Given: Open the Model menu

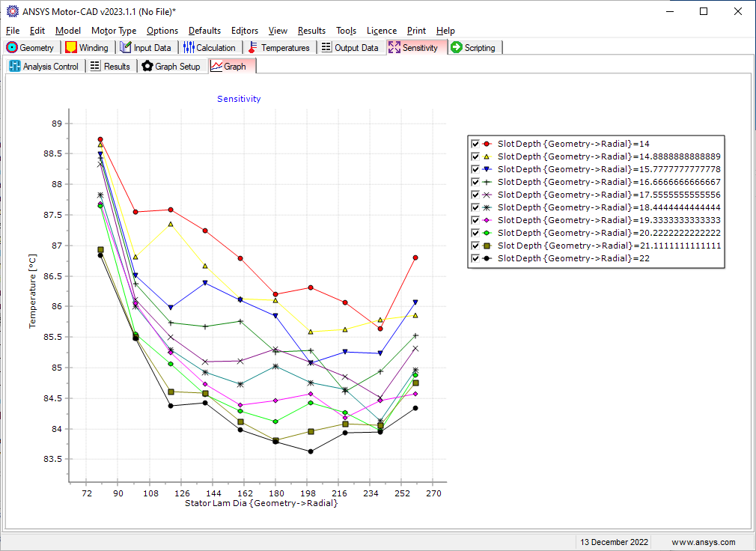Looking at the screenshot, I should (68, 31).
